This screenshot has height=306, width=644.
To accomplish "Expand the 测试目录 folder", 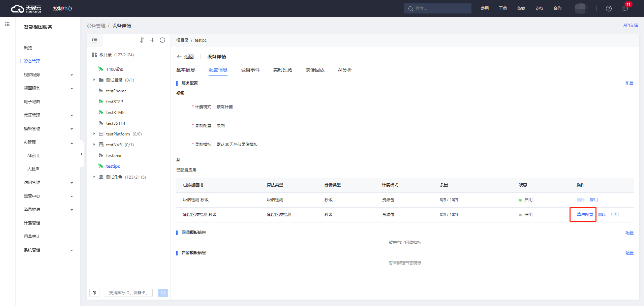I will (94, 80).
